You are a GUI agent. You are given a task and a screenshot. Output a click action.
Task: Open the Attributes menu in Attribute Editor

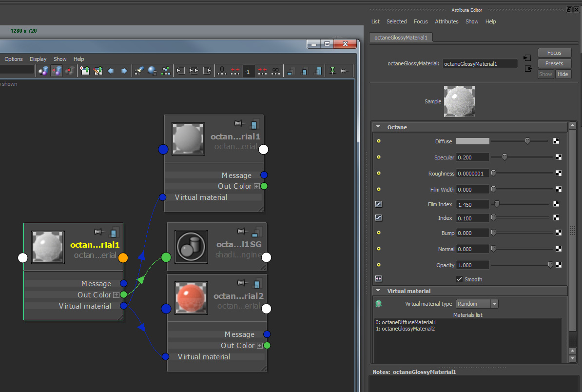(446, 21)
